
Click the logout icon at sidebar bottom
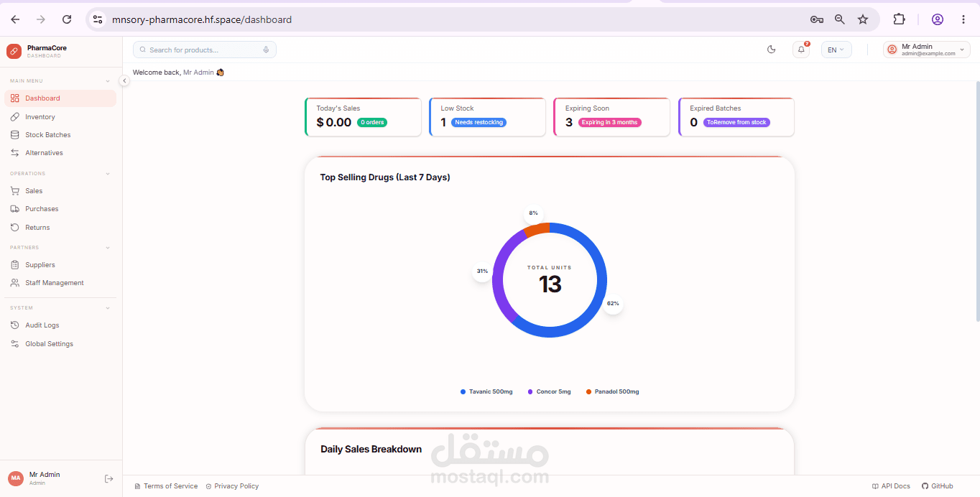(109, 478)
